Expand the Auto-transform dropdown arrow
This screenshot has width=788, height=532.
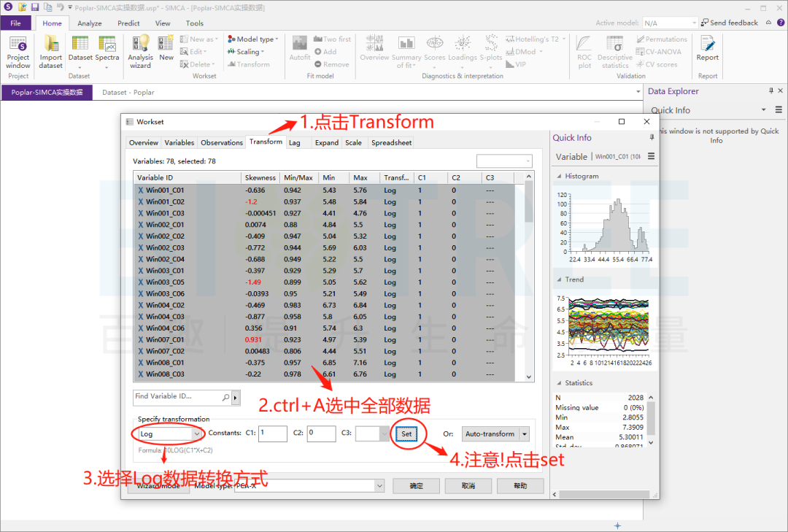pos(525,433)
